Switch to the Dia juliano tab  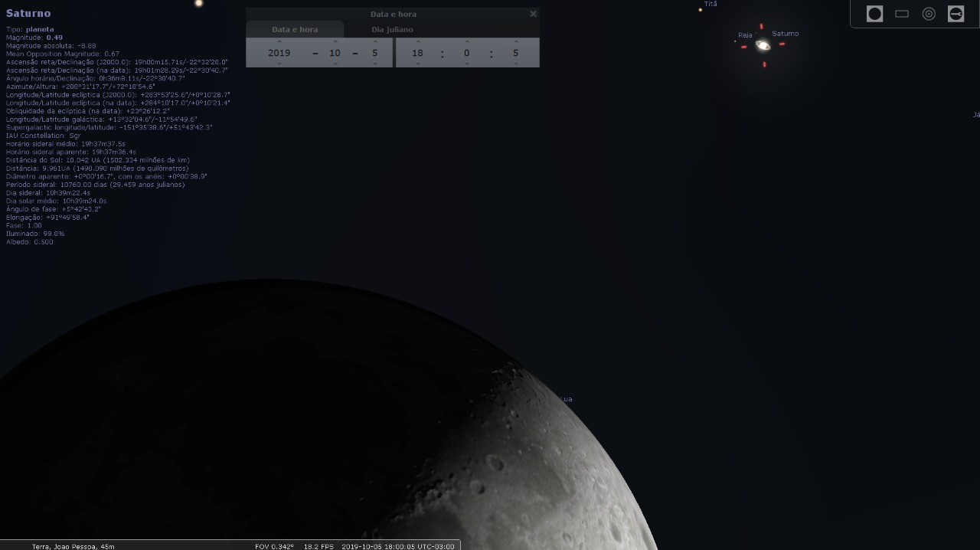(392, 30)
